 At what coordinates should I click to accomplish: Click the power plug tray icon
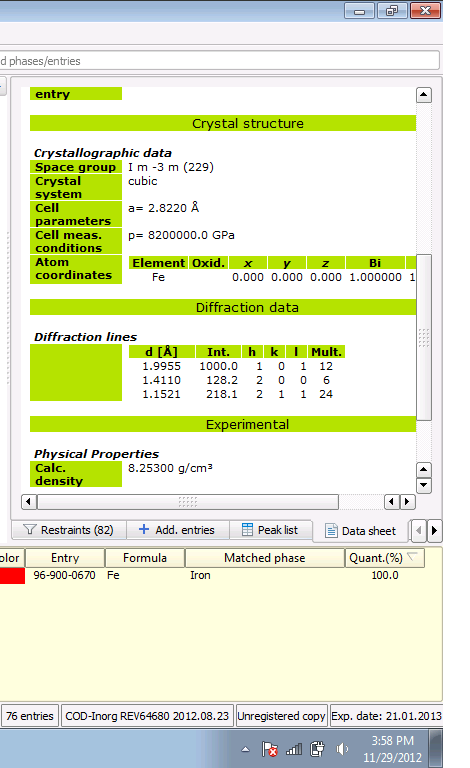(317, 749)
